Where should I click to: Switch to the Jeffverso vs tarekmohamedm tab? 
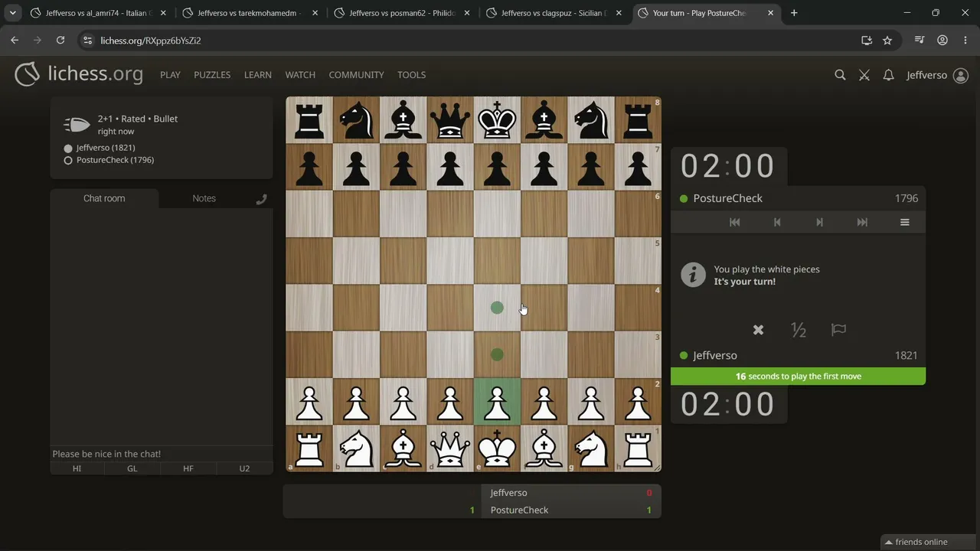click(250, 13)
